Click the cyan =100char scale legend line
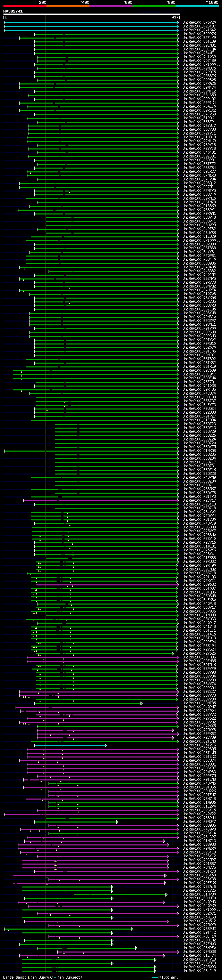Image resolution: width=222 pixels, height=980 pixels. click(155, 977)
